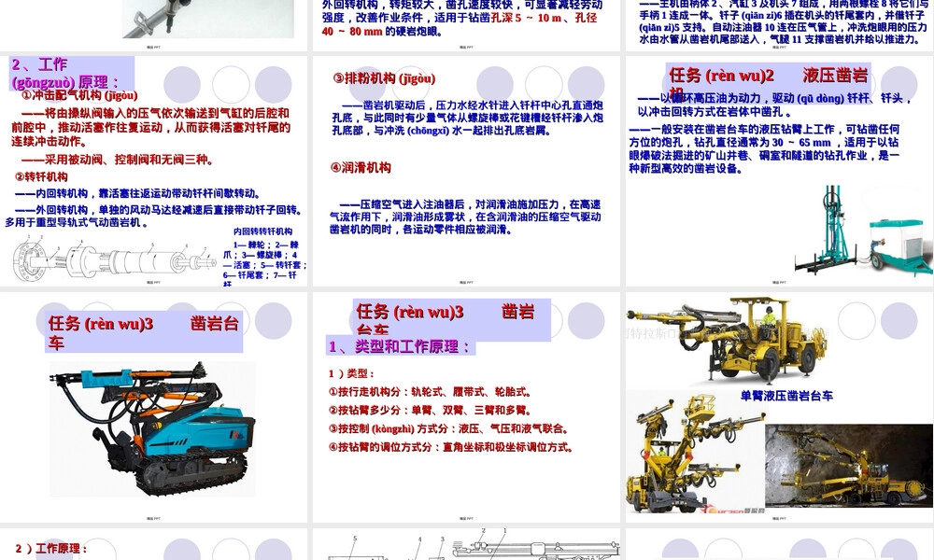Click the caption 单臂液压凿岩台车
The height and width of the screenshot is (560, 934).
pyautogui.click(x=786, y=396)
